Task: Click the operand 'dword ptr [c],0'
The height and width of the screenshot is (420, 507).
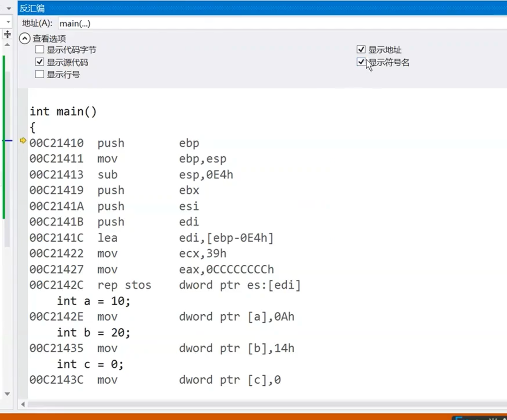Action: point(230,380)
